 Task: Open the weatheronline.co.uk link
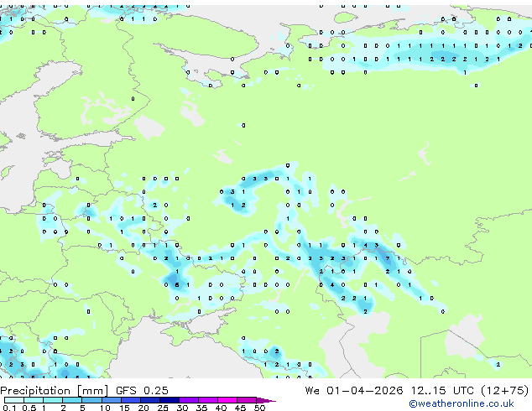(462, 403)
